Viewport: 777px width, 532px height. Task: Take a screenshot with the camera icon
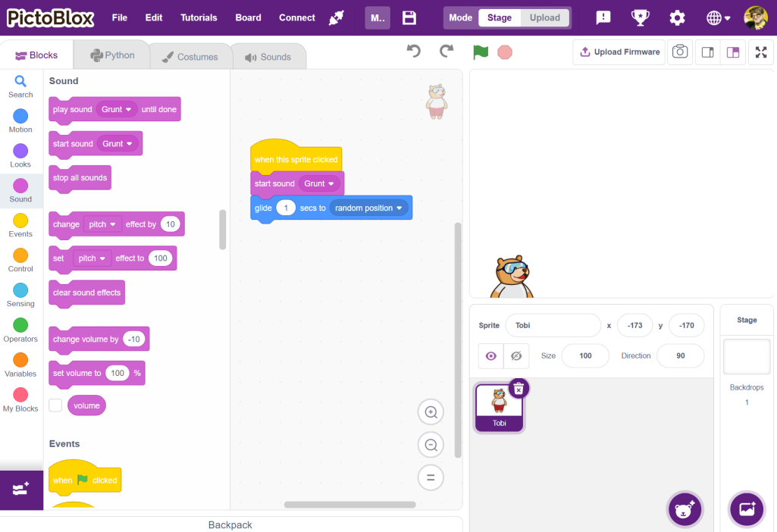(x=680, y=52)
